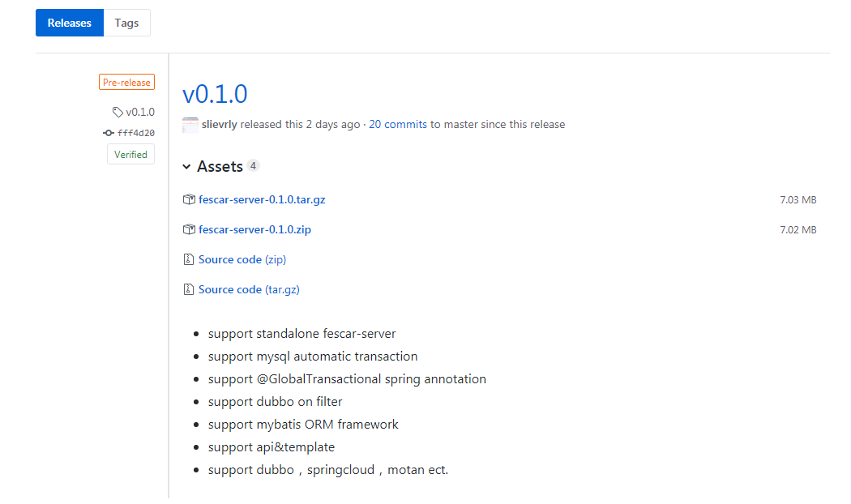Viewport: 851px width, 504px height.
Task: Open the Tags tab
Action: tap(126, 23)
